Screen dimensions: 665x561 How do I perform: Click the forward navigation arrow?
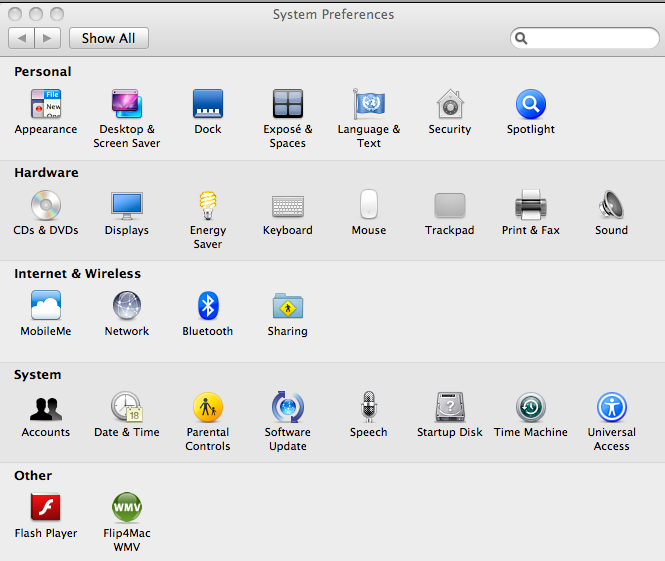48,38
